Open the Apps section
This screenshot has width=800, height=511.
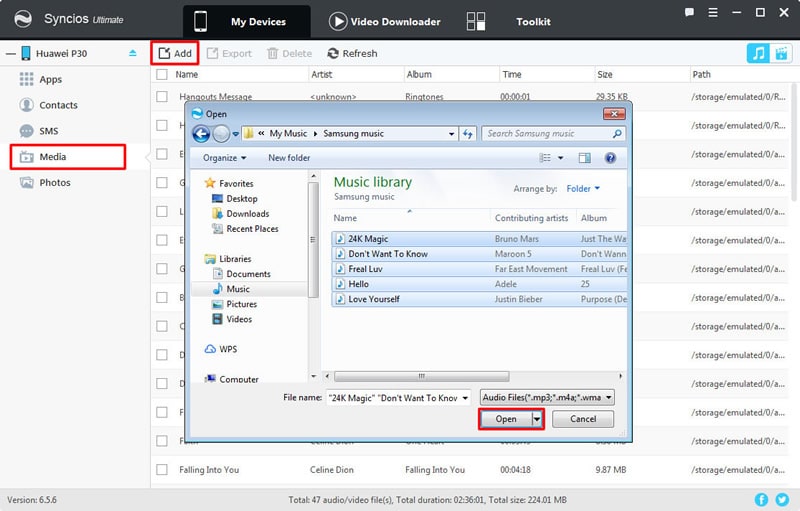coord(41,80)
